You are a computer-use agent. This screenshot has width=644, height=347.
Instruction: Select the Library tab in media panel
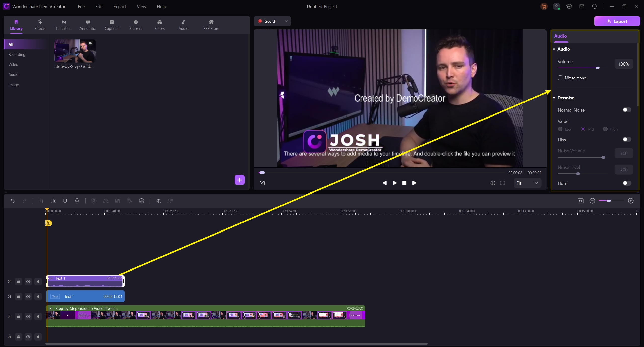16,24
